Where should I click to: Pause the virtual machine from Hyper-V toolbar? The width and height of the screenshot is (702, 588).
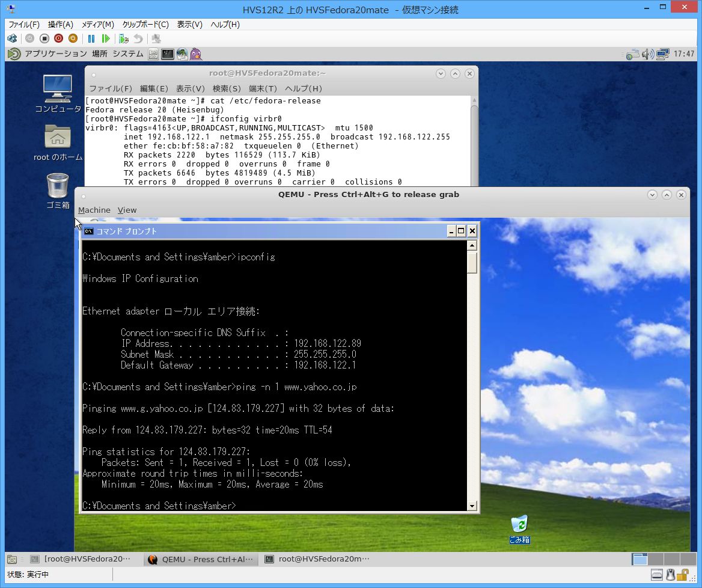[91, 38]
